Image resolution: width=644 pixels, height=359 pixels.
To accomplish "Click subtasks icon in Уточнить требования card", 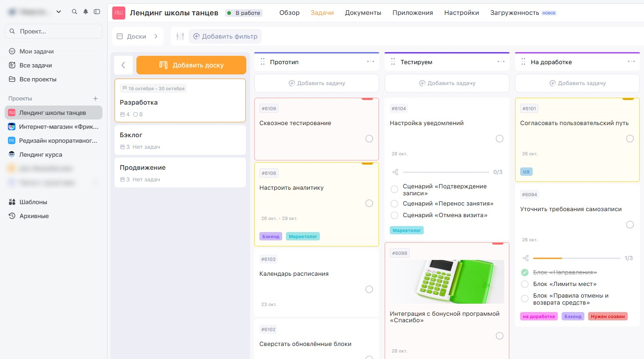I will click(x=526, y=258).
